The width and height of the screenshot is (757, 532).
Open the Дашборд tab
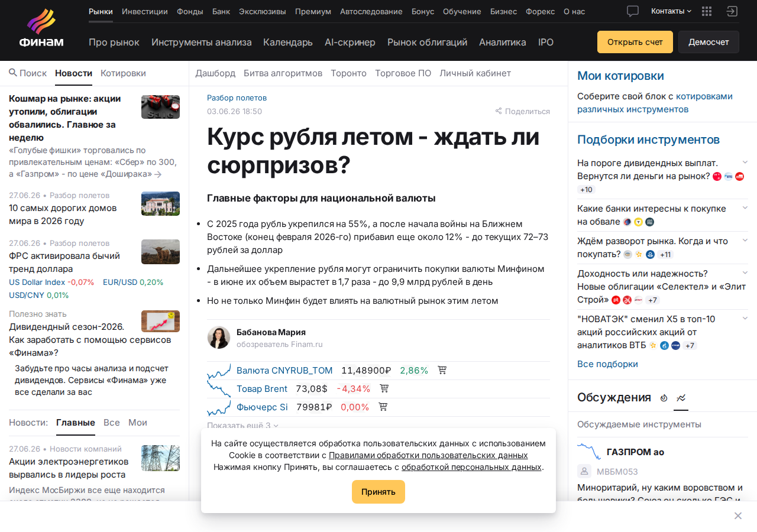(x=215, y=73)
